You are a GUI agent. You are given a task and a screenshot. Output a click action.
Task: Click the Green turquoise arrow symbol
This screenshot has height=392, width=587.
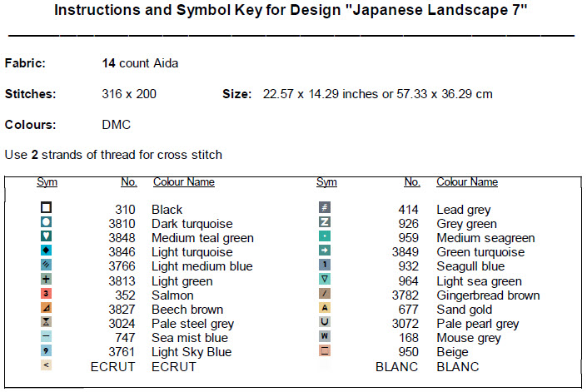(326, 251)
